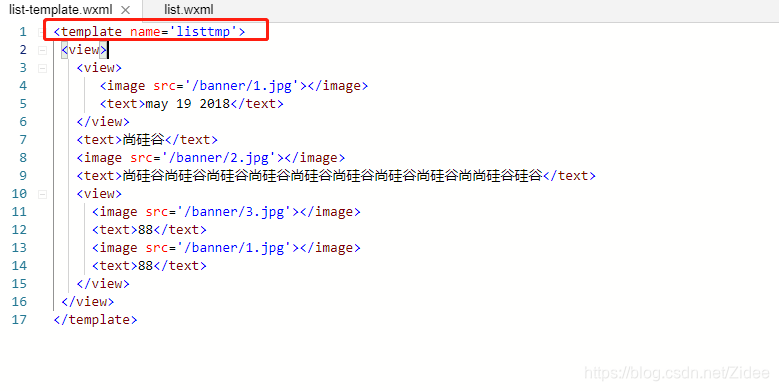Collapse the code fold at line 3
Screen dimensions: 779x391
(x=42, y=68)
